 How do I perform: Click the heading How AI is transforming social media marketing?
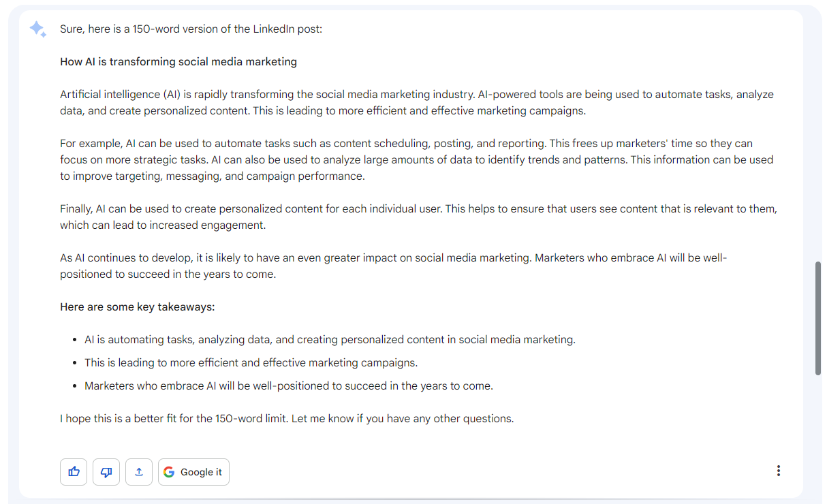pyautogui.click(x=178, y=62)
